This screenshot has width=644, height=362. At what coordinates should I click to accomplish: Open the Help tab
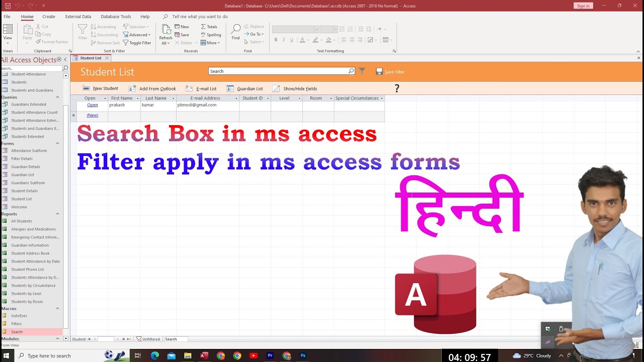145,17
